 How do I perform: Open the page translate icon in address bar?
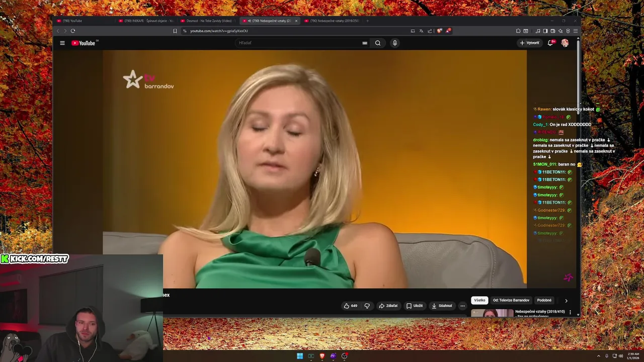tap(422, 31)
